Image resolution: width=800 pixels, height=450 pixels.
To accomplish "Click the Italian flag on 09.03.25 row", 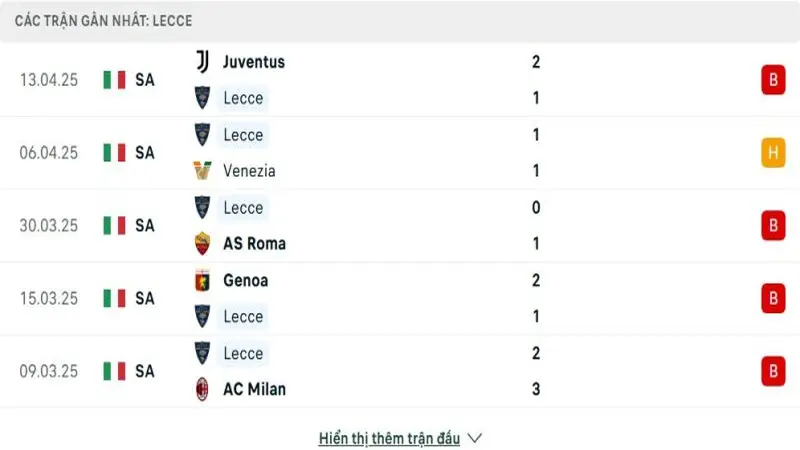I will coord(114,371).
